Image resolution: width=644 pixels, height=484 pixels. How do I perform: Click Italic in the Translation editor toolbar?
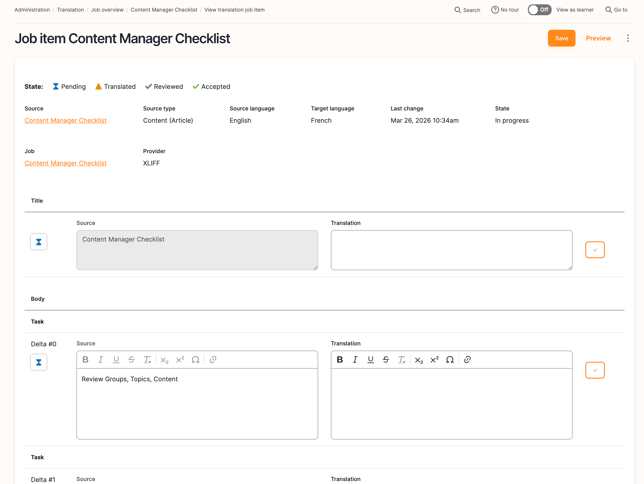[x=355, y=360]
